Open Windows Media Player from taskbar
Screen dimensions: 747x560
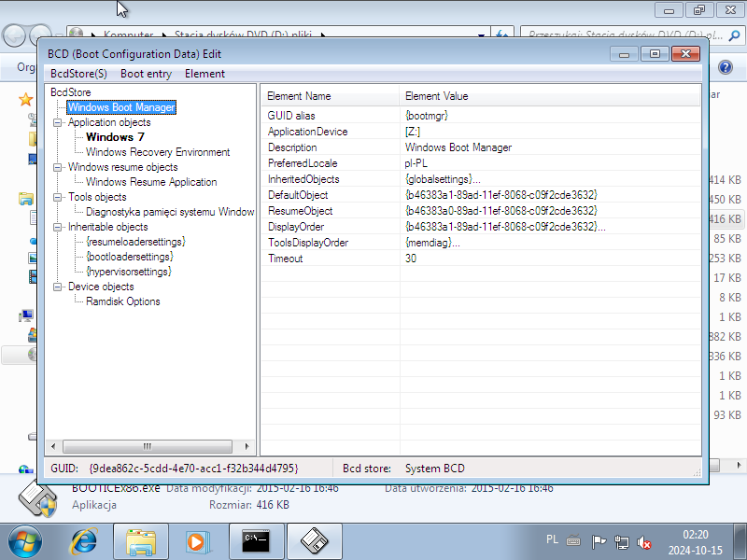pos(197,542)
